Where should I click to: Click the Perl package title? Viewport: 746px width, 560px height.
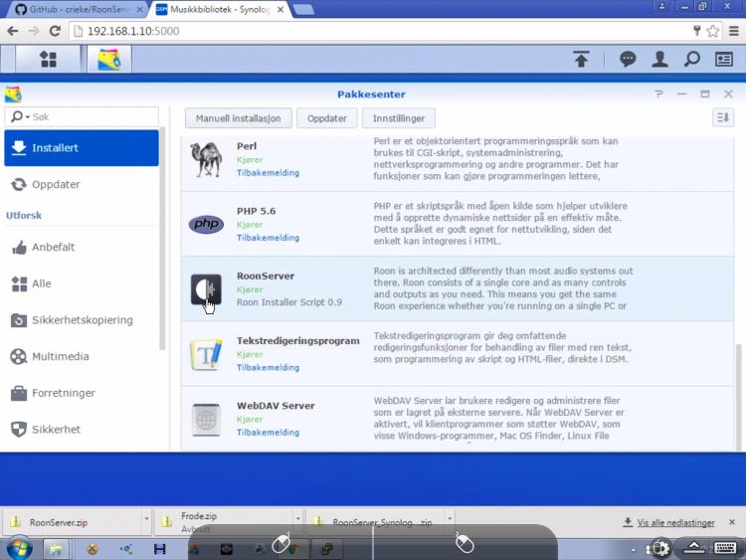(247, 146)
